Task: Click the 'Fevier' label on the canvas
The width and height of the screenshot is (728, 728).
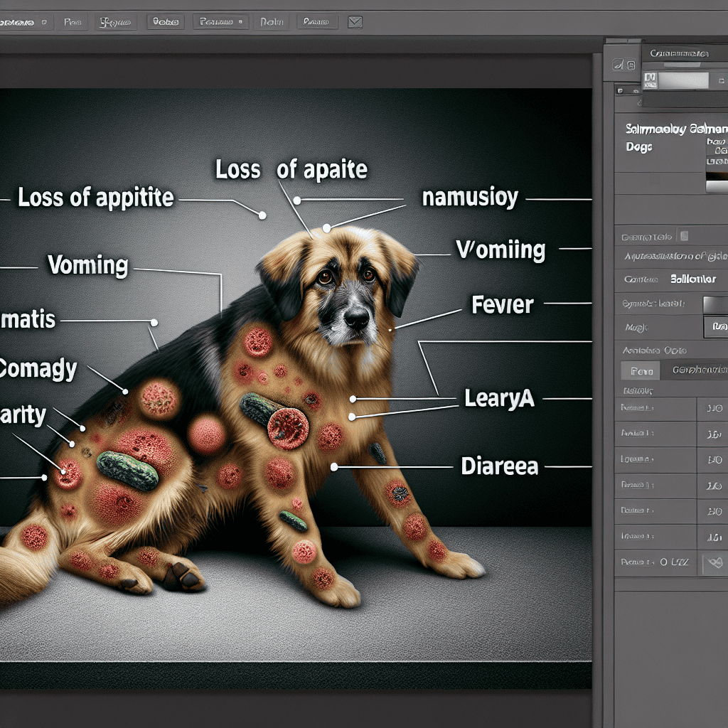Action: 502,305
